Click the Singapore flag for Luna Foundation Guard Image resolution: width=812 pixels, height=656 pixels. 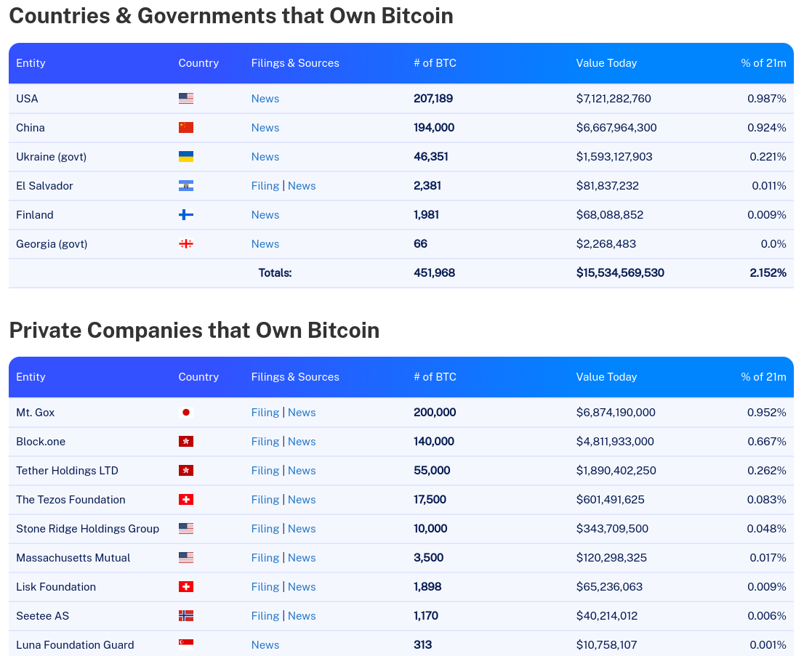(186, 644)
